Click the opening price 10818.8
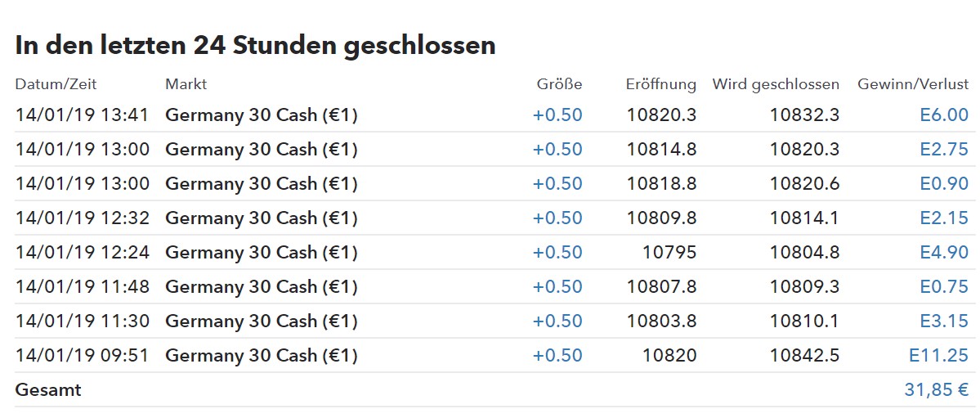This screenshot has height=418, width=980. coord(661,184)
